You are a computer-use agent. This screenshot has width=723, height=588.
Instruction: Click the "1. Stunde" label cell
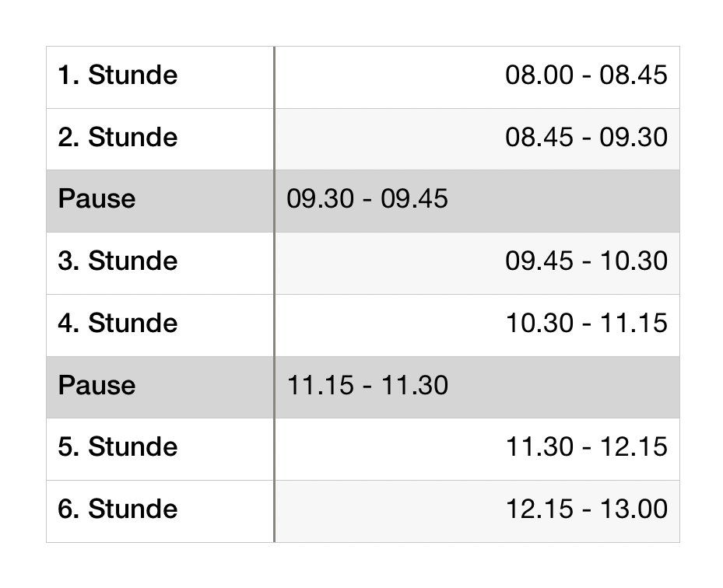click(118, 75)
